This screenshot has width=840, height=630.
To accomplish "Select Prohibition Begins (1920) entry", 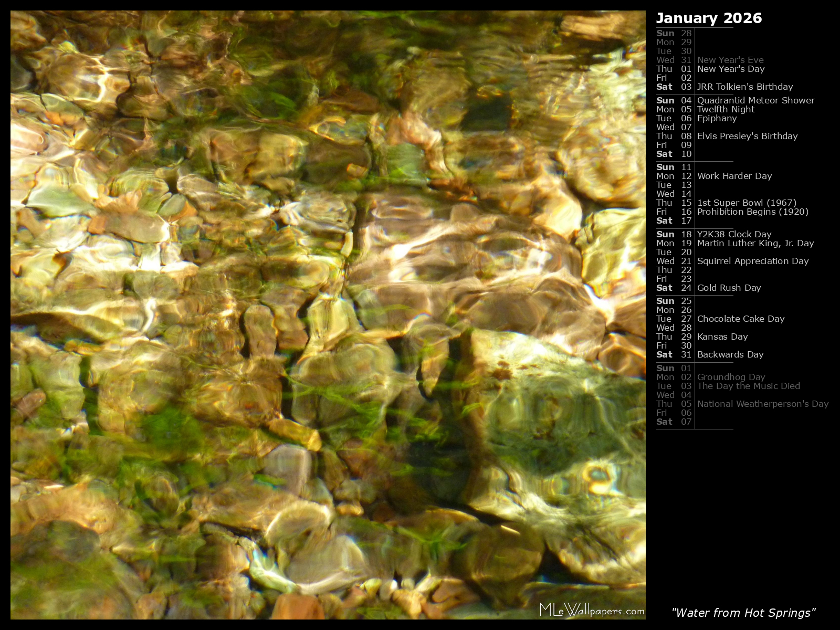I will point(752,212).
